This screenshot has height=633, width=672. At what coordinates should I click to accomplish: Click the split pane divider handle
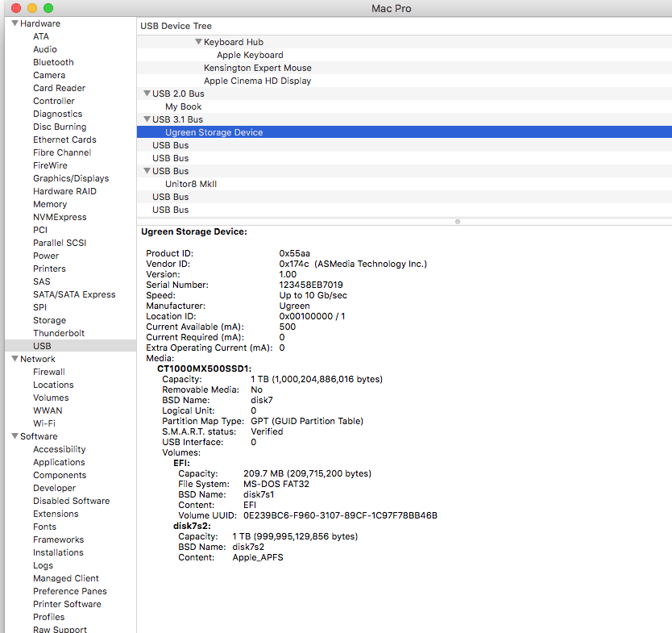click(x=458, y=222)
